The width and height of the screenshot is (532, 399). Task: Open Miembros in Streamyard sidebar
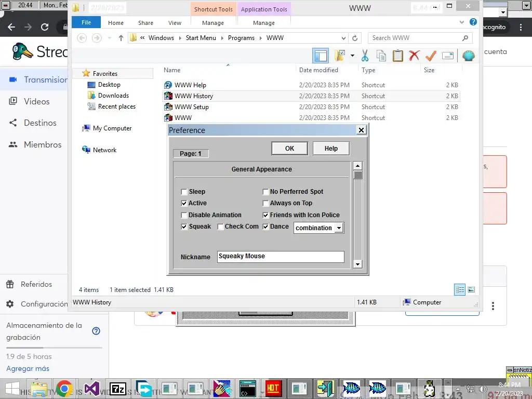(43, 144)
